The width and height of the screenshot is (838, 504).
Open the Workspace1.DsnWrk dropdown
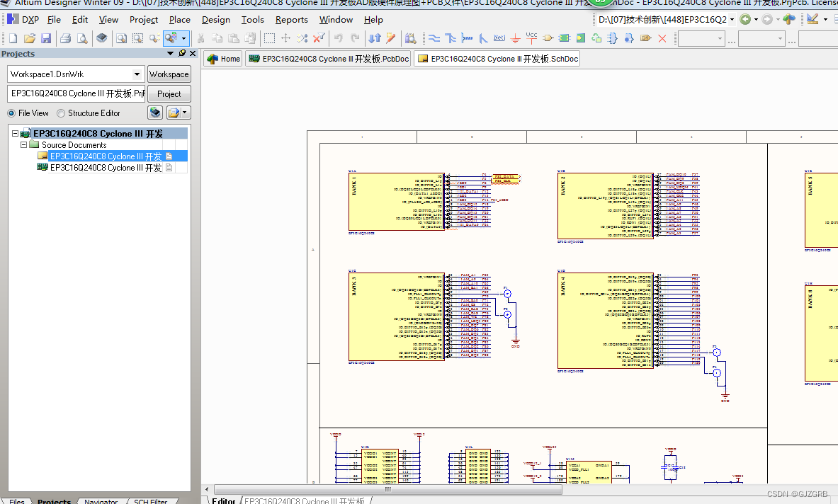click(x=137, y=74)
